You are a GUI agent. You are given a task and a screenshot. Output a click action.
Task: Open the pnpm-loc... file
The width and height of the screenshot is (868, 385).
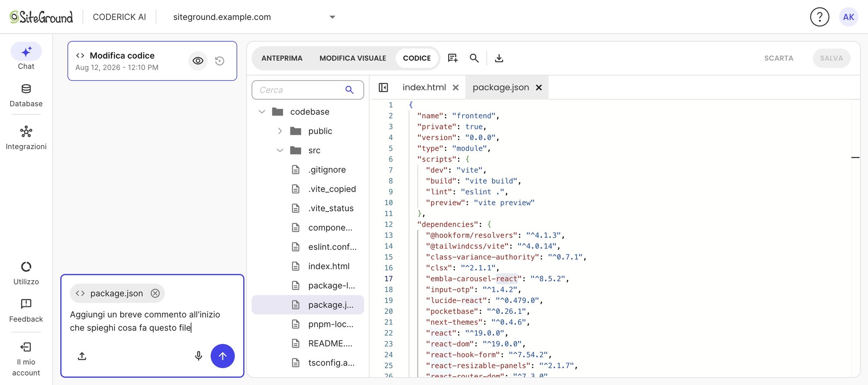(308, 324)
